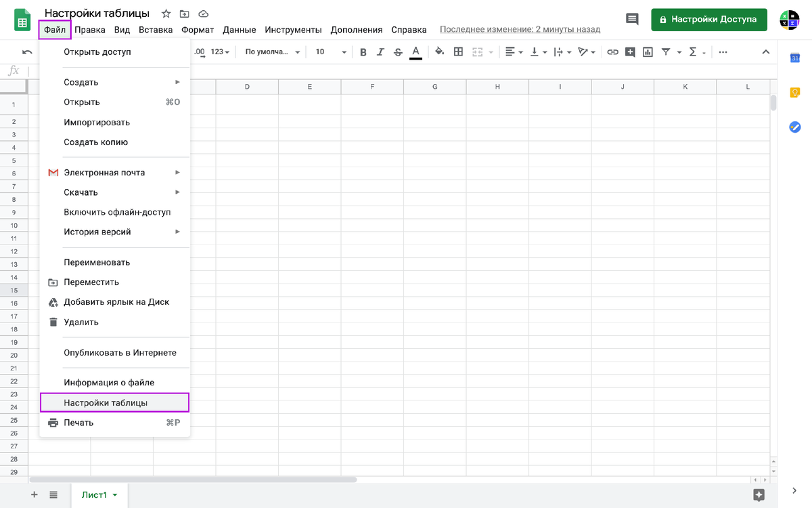This screenshot has height=508, width=812.
Task: Open the Данные menu
Action: 239,30
